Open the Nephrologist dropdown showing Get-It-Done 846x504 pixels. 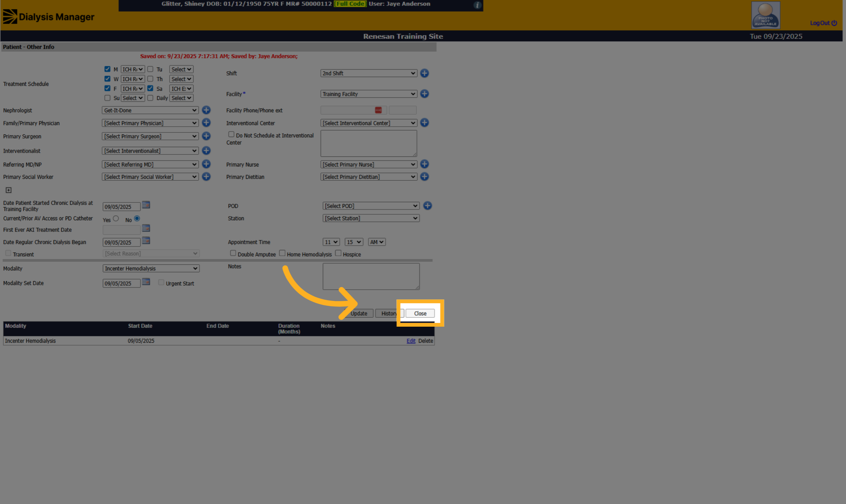tap(150, 110)
